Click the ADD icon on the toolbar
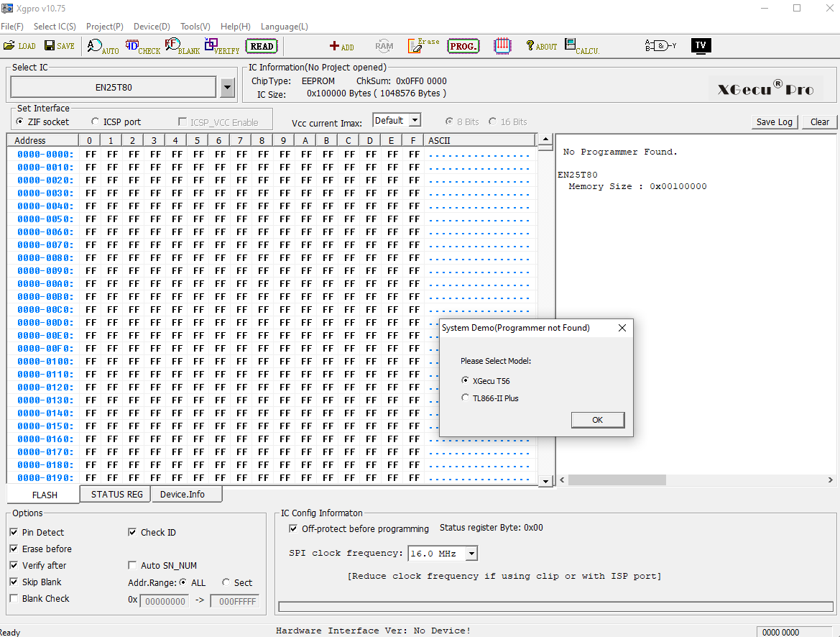Viewport: 840px width, 637px height. click(341, 46)
